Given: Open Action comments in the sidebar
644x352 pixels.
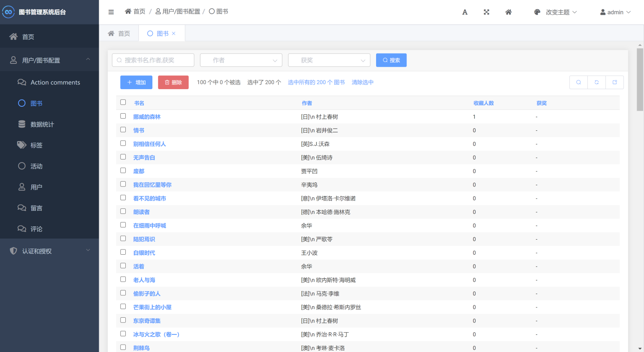Looking at the screenshot, I should pos(49,82).
